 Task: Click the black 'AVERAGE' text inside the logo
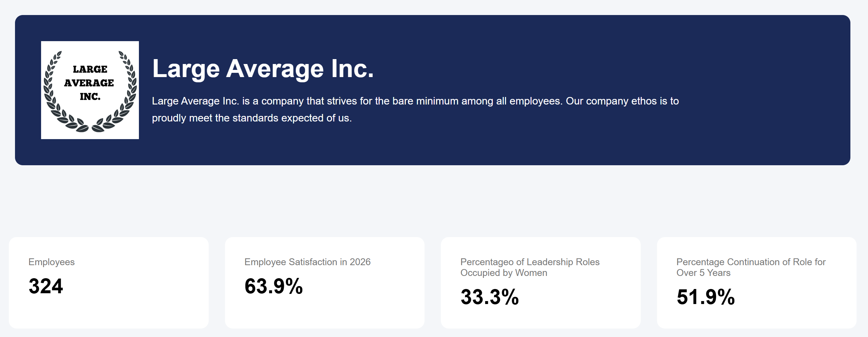pos(89,83)
